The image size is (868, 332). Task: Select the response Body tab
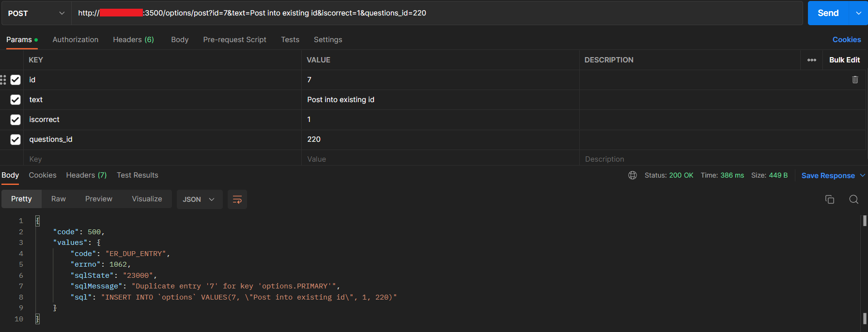(x=10, y=175)
